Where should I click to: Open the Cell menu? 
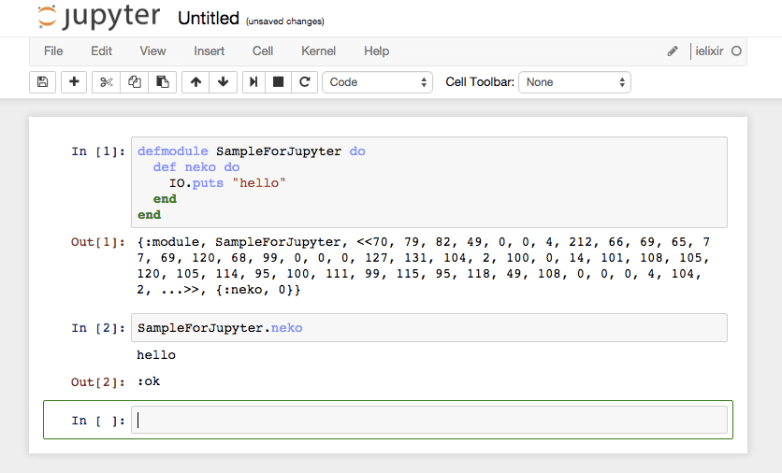coord(262,51)
